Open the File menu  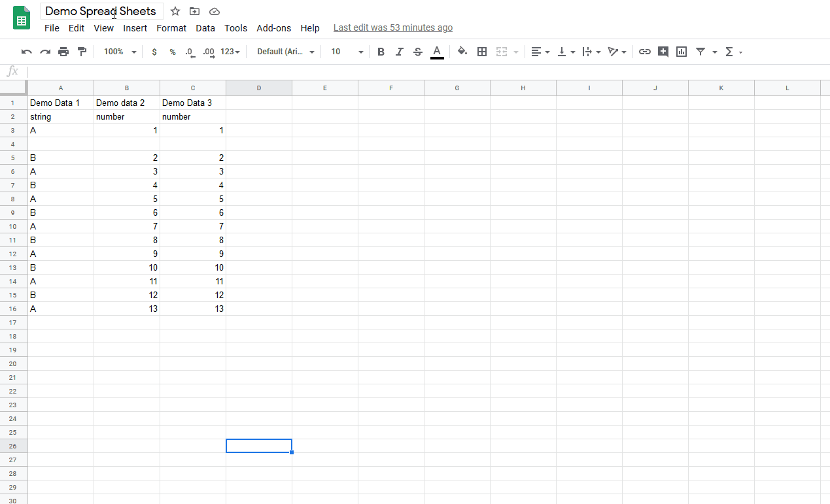click(x=52, y=28)
